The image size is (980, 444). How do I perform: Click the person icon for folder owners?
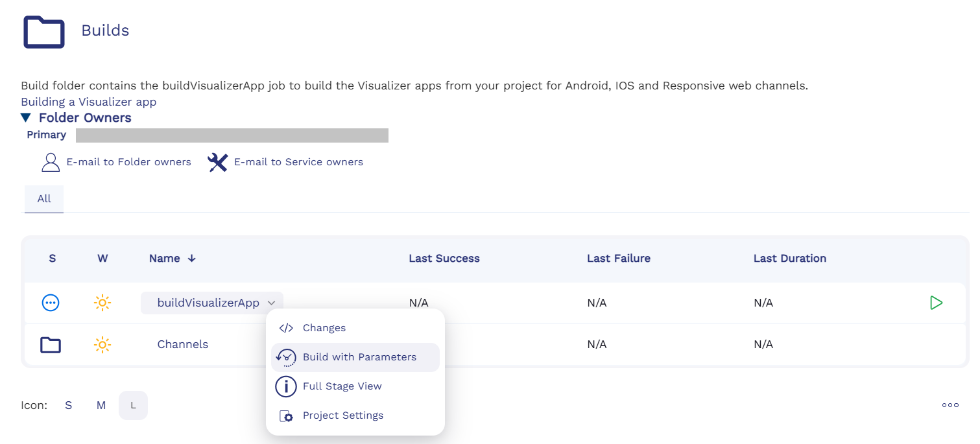click(51, 162)
